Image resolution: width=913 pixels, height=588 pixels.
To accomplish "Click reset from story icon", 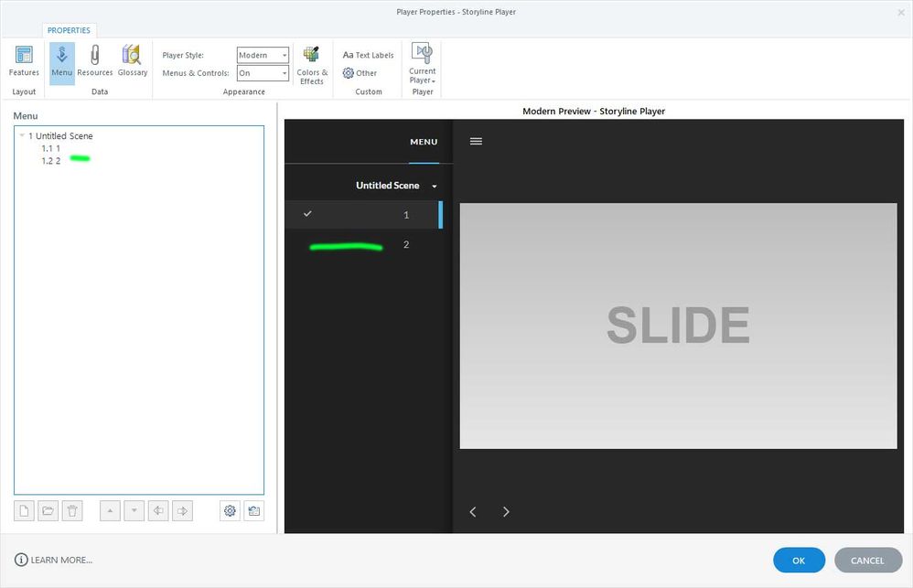I will (x=253, y=511).
